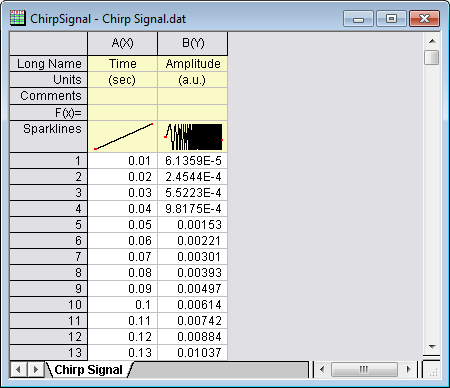The image size is (450, 388).
Task: Select column B(Y) header
Action: tap(193, 43)
